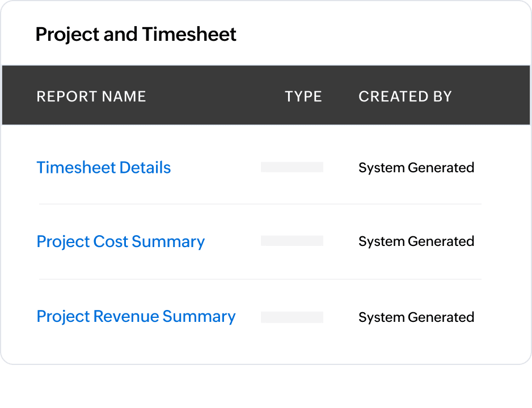The width and height of the screenshot is (532, 408).
Task: Click the word Cost in the second report link
Action: pyautogui.click(x=111, y=241)
